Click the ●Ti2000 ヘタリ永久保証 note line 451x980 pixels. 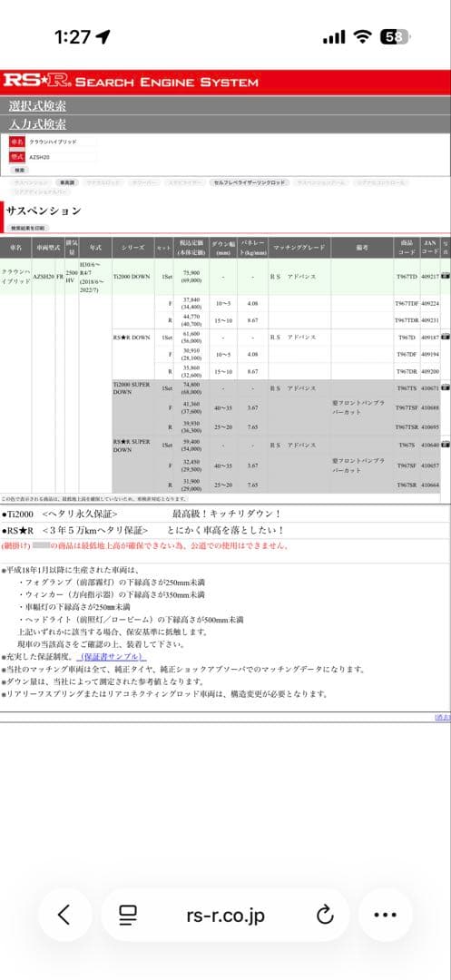click(142, 514)
